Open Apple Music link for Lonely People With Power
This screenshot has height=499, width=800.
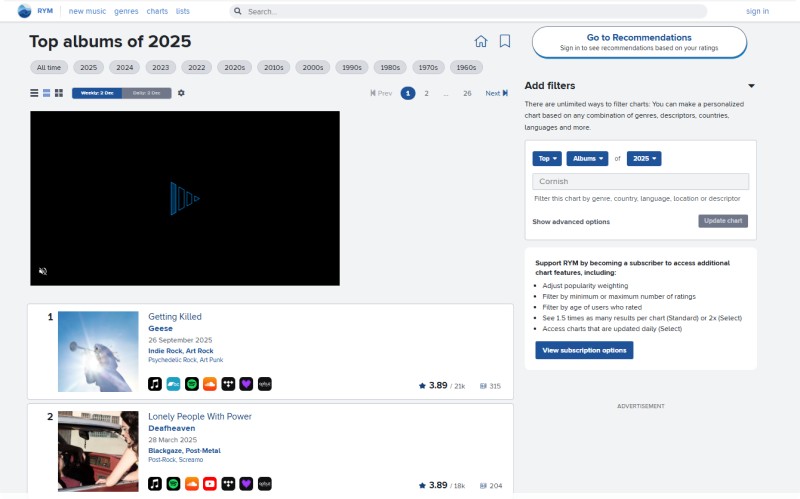coord(155,483)
